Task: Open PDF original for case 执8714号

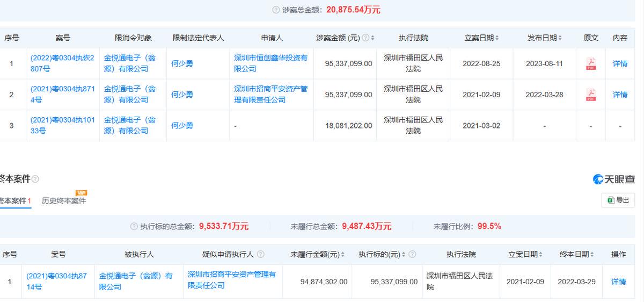Action: 590,95
